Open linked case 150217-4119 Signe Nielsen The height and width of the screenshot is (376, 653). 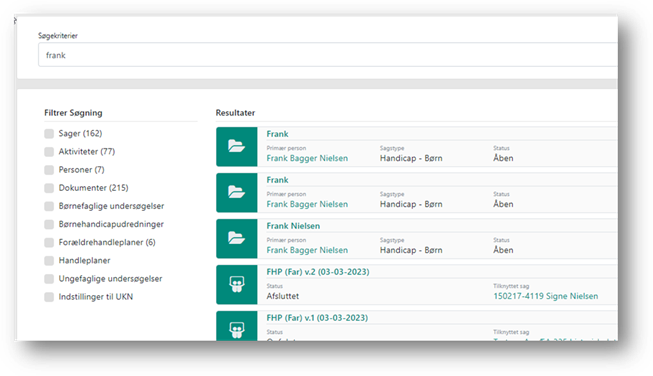tap(546, 296)
